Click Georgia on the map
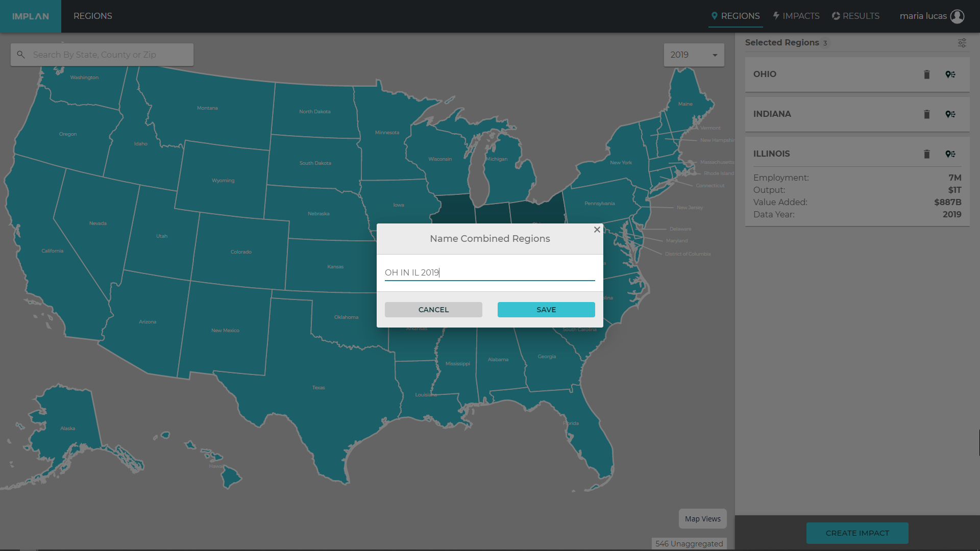This screenshot has height=551, width=980. (x=547, y=357)
